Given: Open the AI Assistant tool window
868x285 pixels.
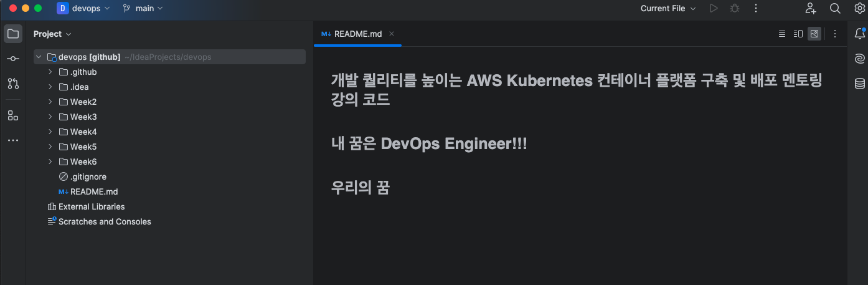Looking at the screenshot, I should (860, 59).
